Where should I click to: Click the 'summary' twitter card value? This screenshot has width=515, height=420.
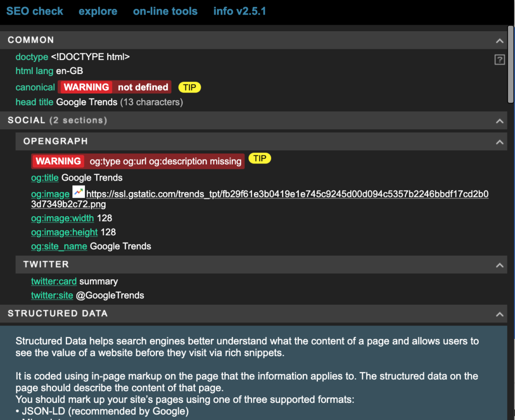click(99, 281)
